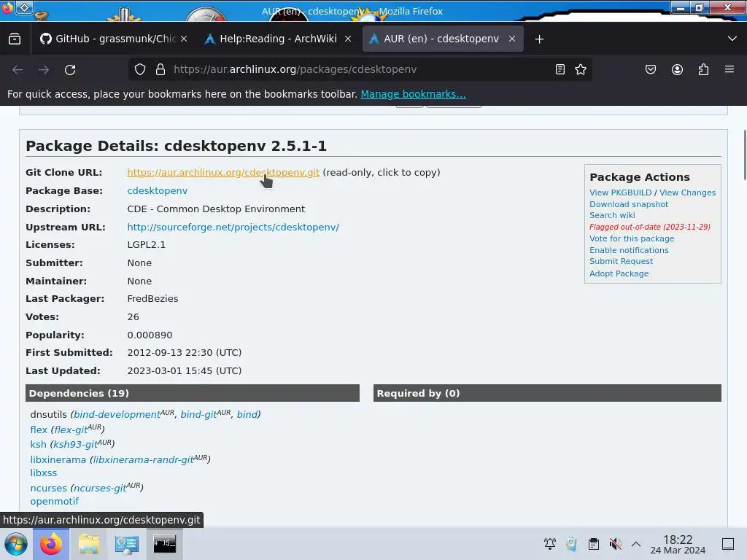
Task: Open system settings taskbar icon
Action: pyautogui.click(x=127, y=544)
